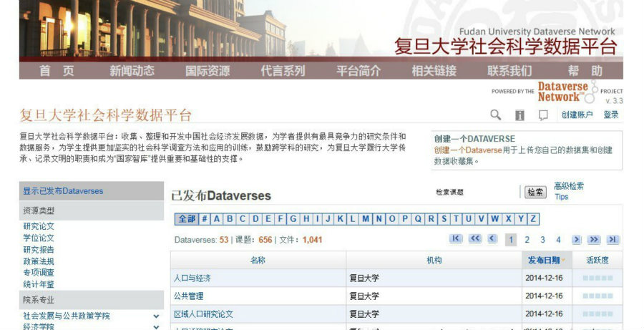Image resolution: width=644 pixels, height=330 pixels.
Task: Filter dataverses by letter S
Action: [444, 219]
